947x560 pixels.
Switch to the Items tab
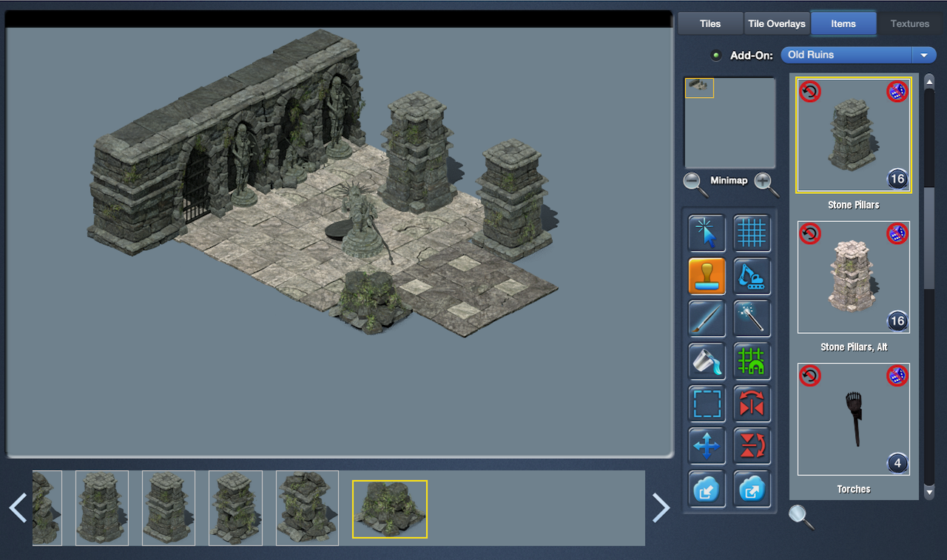pyautogui.click(x=843, y=24)
